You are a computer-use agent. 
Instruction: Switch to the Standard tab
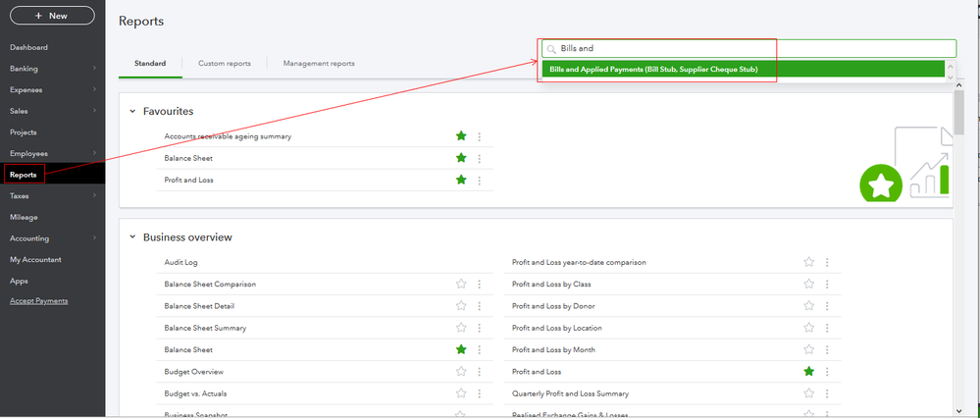click(150, 63)
